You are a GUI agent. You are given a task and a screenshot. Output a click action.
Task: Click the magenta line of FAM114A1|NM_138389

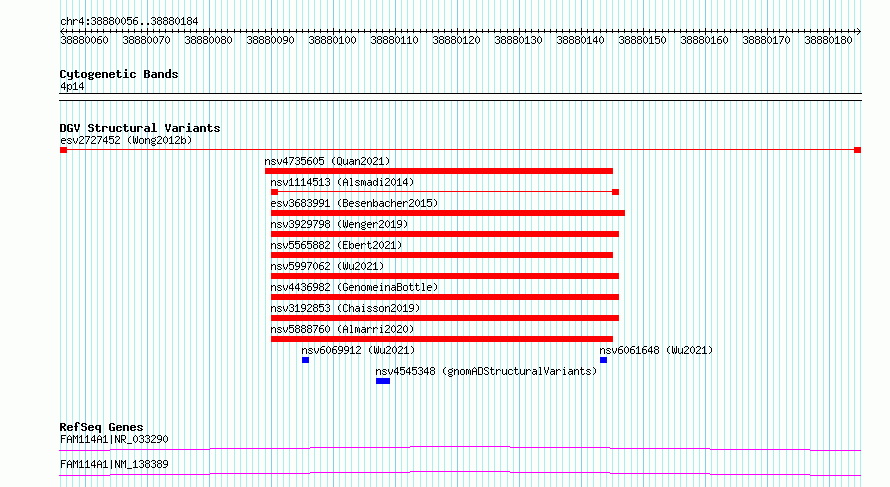point(460,473)
